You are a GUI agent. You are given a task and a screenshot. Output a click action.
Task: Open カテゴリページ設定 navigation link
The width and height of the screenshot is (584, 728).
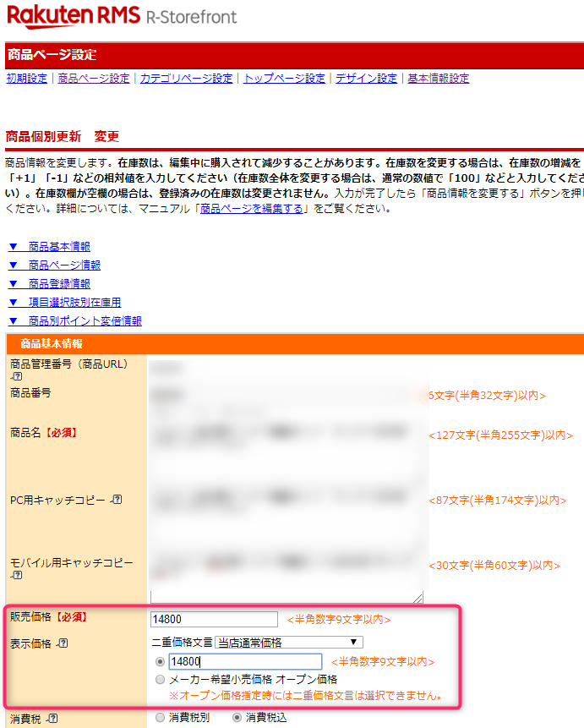186,79
